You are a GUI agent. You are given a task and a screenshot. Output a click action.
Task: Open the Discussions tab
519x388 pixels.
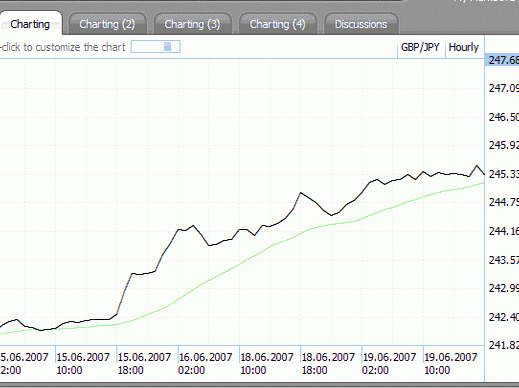(x=361, y=24)
